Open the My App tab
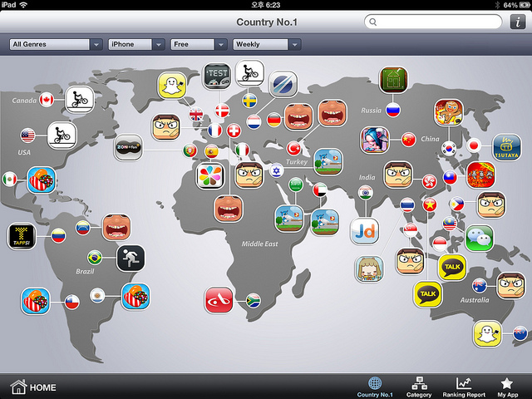 pyautogui.click(x=508, y=387)
